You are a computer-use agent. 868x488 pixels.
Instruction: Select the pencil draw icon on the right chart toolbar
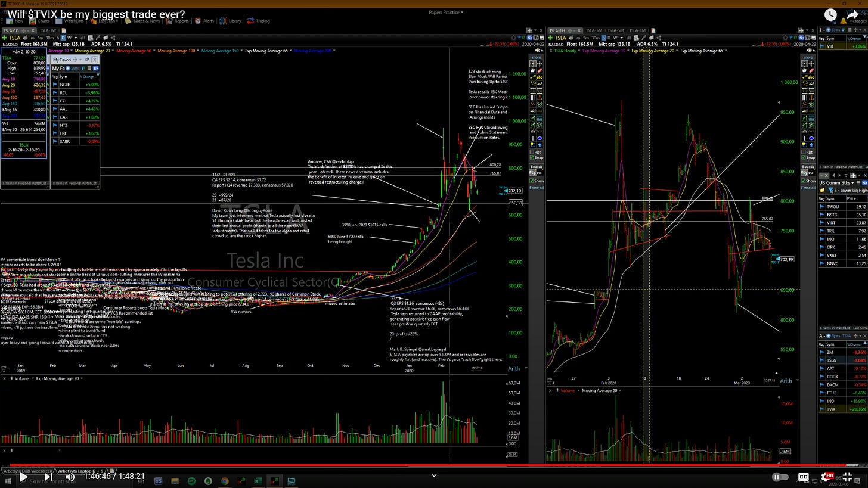[644, 38]
